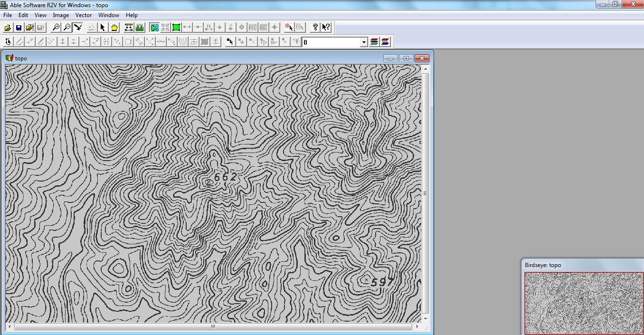This screenshot has width=644, height=335.
Task: Click the Birdseye: topo title bar
Action: coord(583,265)
